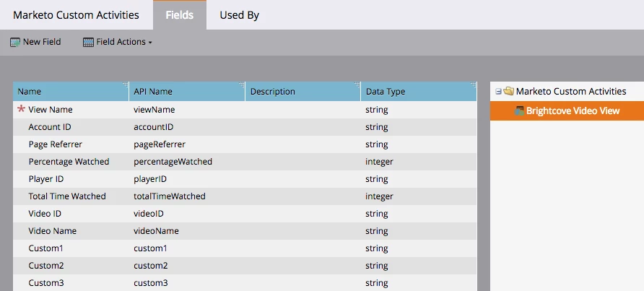Click the Field Actions grid icon
This screenshot has height=291, width=644.
click(88, 42)
